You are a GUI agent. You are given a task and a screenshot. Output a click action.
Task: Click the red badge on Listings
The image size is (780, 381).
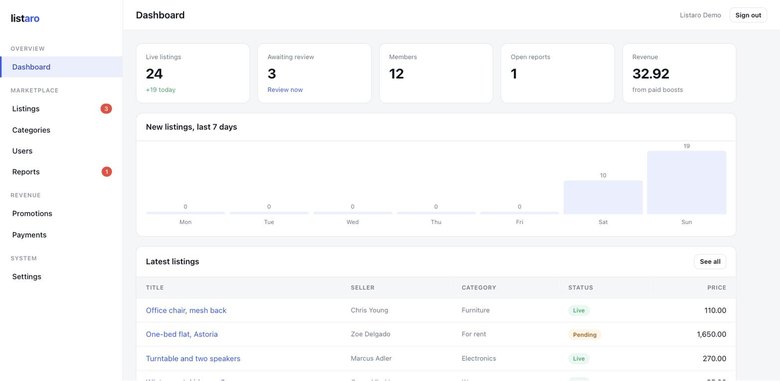tap(106, 109)
